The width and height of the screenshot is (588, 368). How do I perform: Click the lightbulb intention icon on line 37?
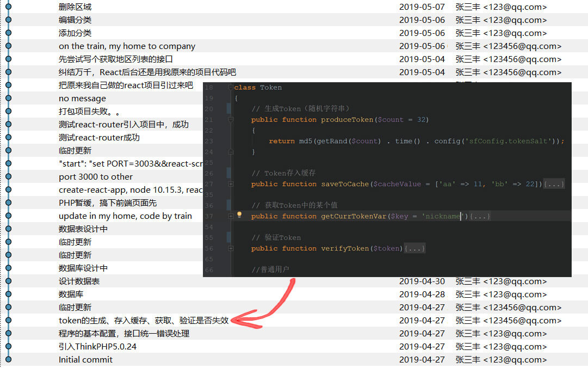point(239,216)
